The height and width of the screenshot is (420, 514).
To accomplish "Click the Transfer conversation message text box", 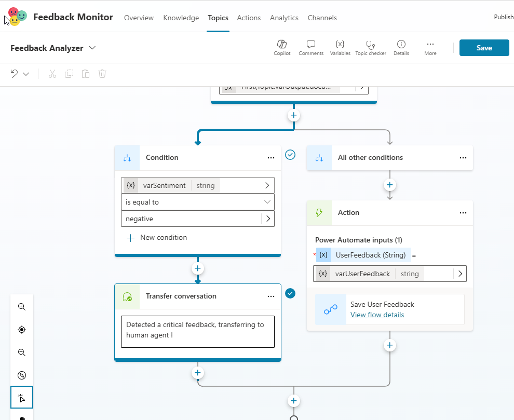I will pyautogui.click(x=197, y=331).
